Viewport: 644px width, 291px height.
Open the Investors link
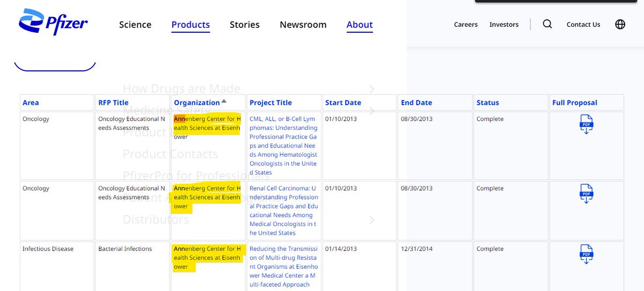point(504,25)
